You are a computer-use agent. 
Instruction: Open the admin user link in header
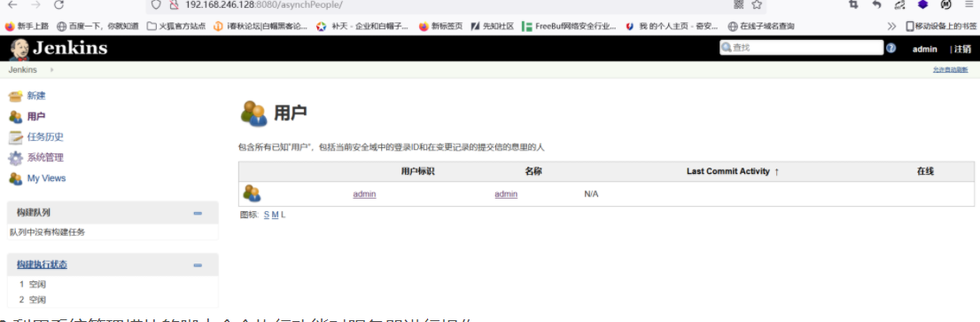924,49
